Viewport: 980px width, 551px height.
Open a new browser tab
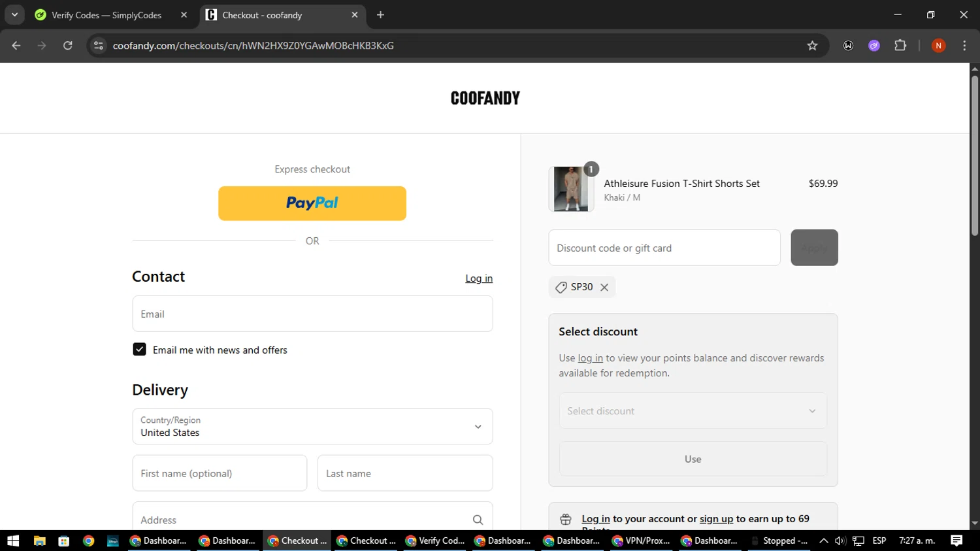[x=381, y=14]
